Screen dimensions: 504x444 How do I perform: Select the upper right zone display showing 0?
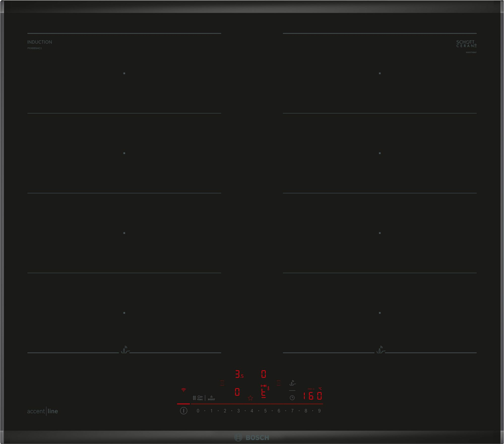click(x=264, y=374)
